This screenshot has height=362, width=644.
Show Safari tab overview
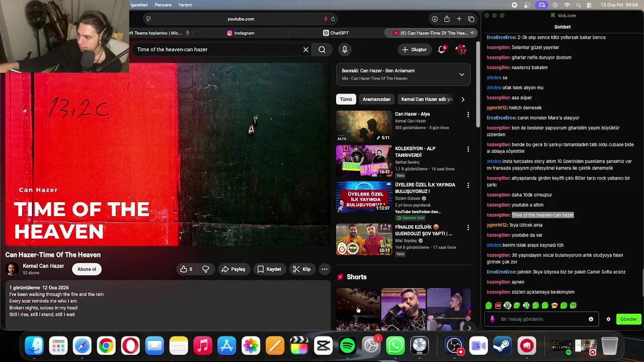click(471, 19)
